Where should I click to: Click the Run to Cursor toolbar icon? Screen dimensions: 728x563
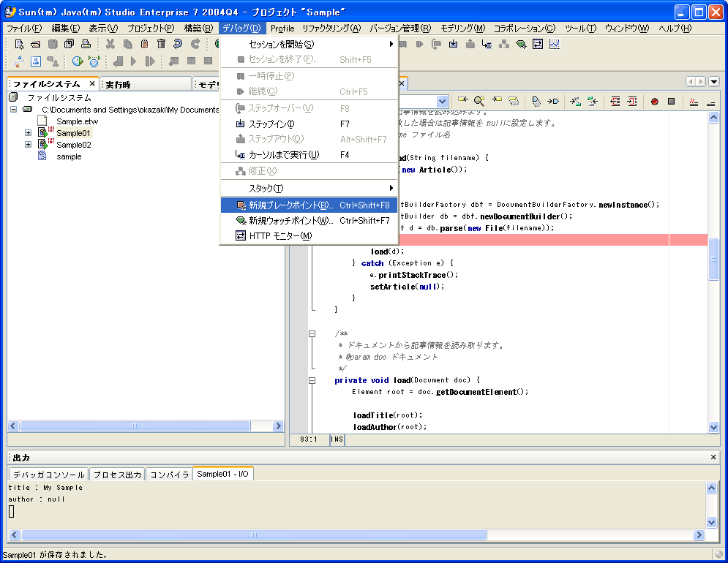(x=487, y=44)
